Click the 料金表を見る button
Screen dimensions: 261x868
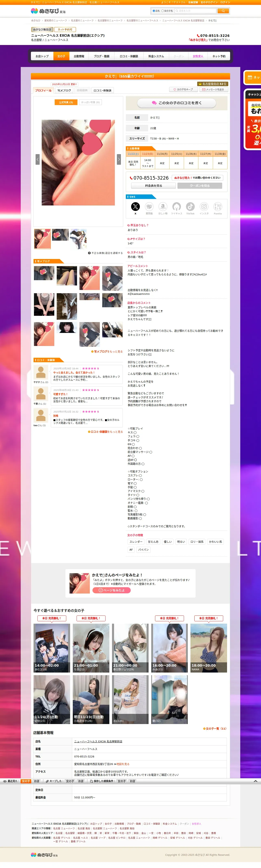[153, 186]
